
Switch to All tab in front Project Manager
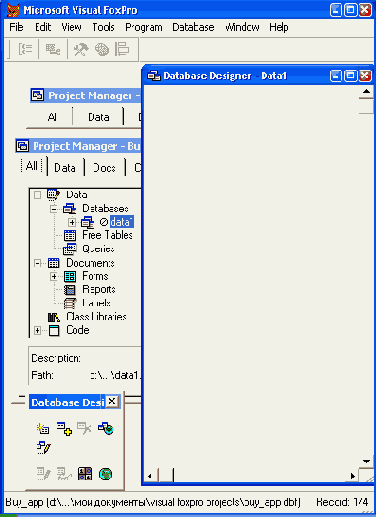[32, 166]
